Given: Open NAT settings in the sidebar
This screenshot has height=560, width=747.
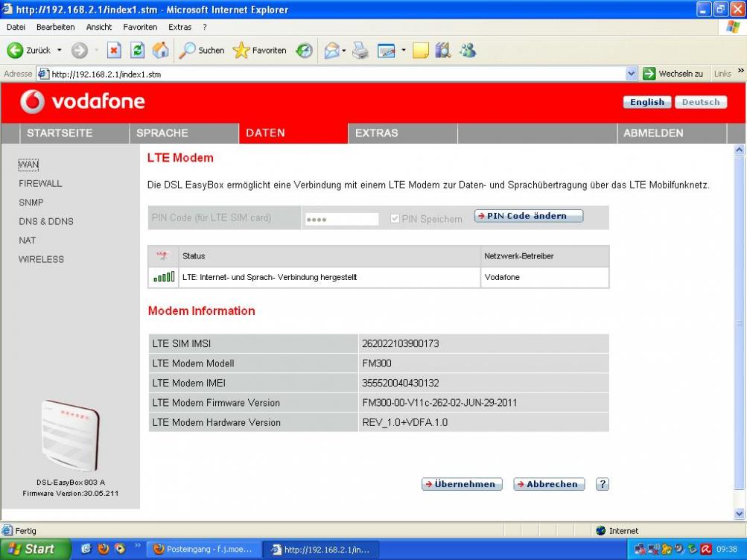Looking at the screenshot, I should pos(27,241).
